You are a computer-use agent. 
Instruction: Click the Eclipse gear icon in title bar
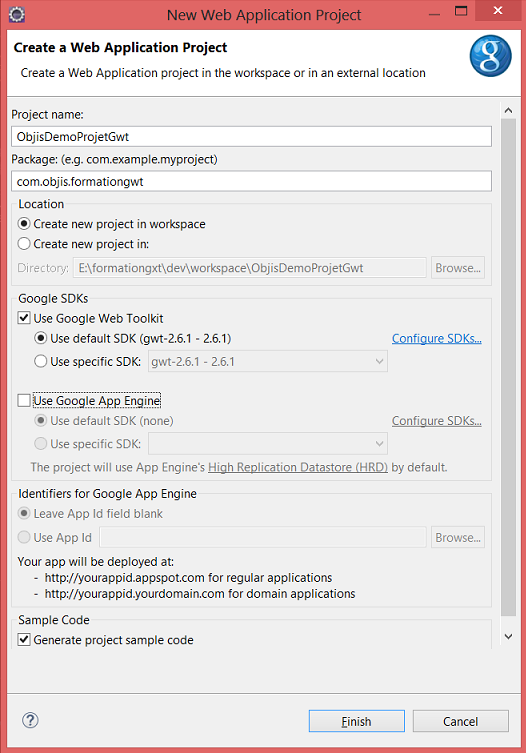pyautogui.click(x=17, y=14)
